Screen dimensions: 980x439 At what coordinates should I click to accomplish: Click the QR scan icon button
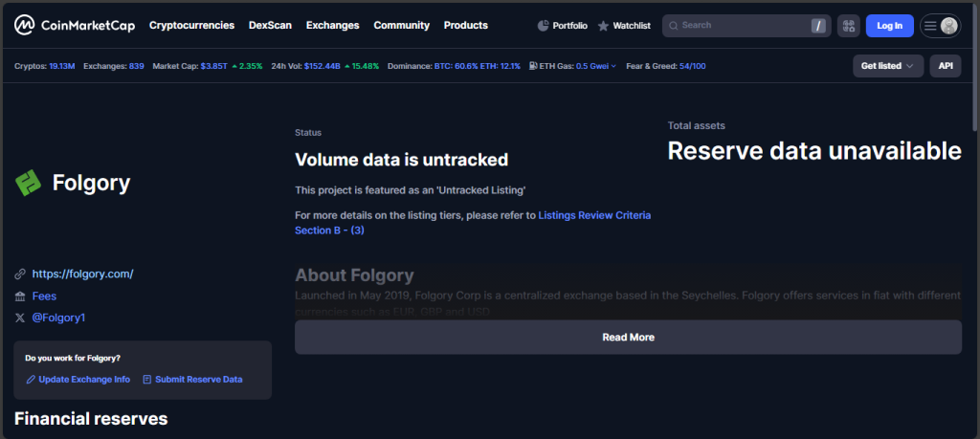coord(848,26)
